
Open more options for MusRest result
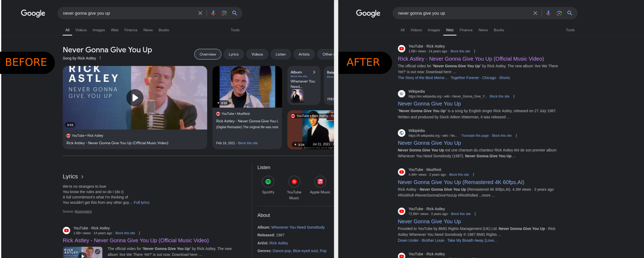pos(474,175)
